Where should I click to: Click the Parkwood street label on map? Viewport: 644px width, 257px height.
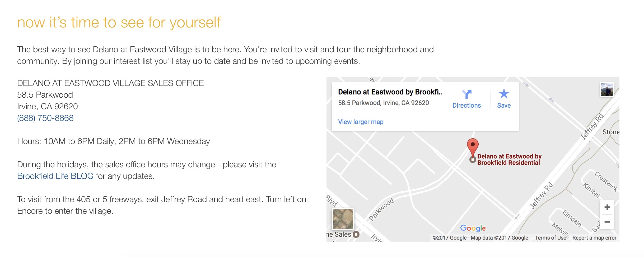(x=381, y=209)
